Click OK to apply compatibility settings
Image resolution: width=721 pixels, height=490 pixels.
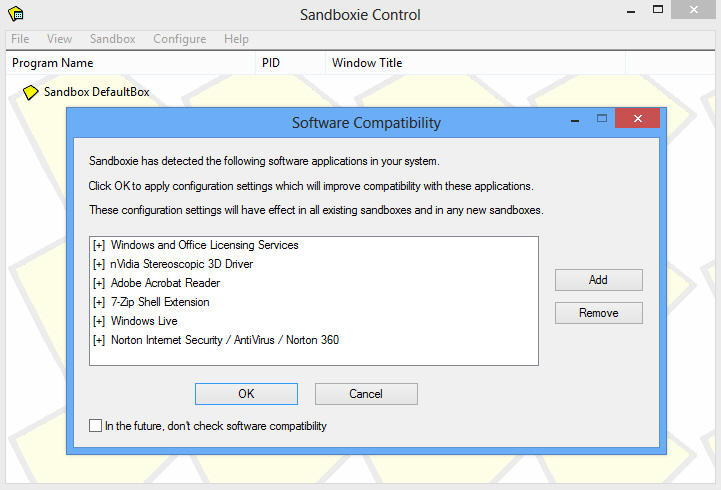pos(246,394)
